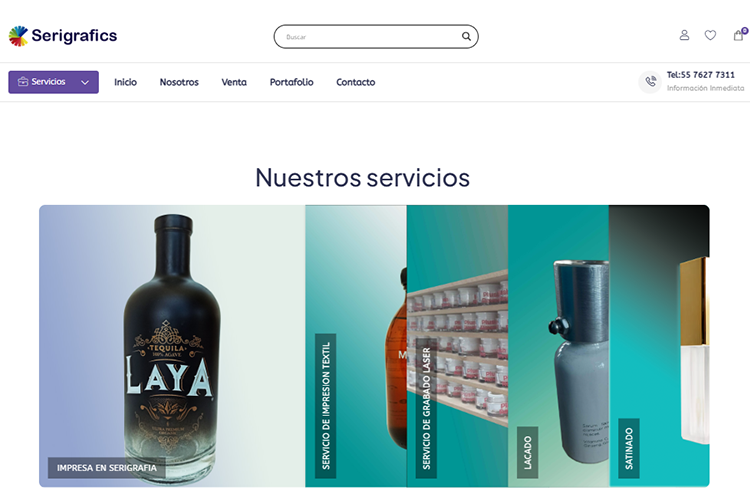Expand the Servicio de Impresion Textil panel
This screenshot has height=500, width=750.
(x=356, y=346)
